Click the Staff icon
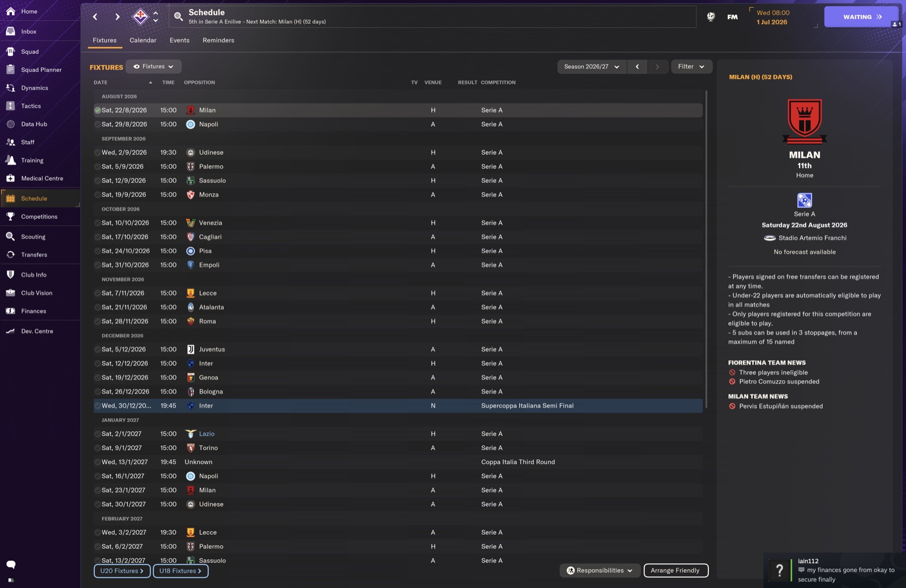The width and height of the screenshot is (906, 588). point(10,142)
